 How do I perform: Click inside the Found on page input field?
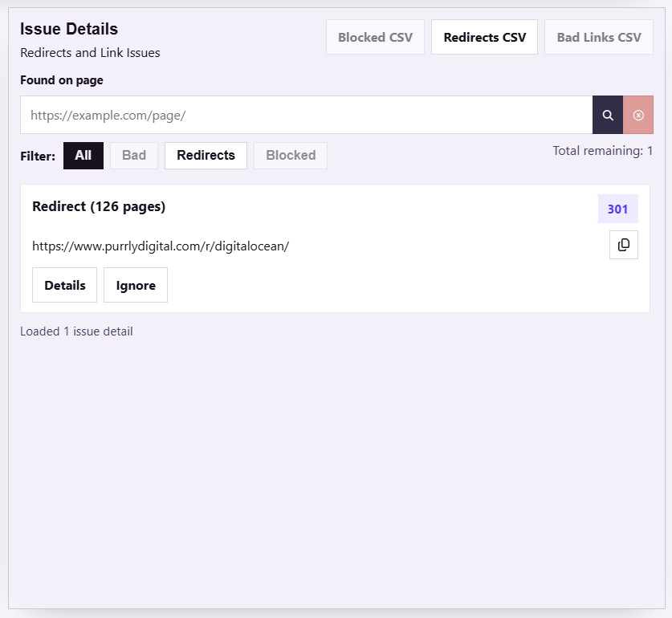[305, 115]
